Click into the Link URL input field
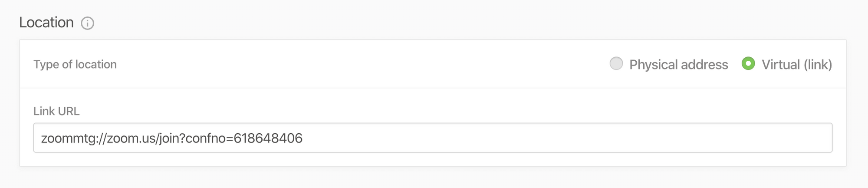The width and height of the screenshot is (868, 188). click(432, 138)
